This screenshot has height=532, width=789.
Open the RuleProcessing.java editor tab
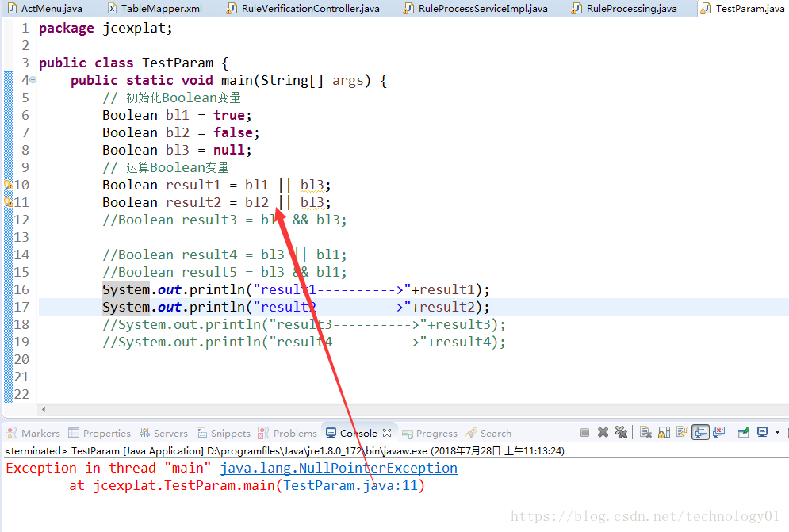click(x=624, y=9)
